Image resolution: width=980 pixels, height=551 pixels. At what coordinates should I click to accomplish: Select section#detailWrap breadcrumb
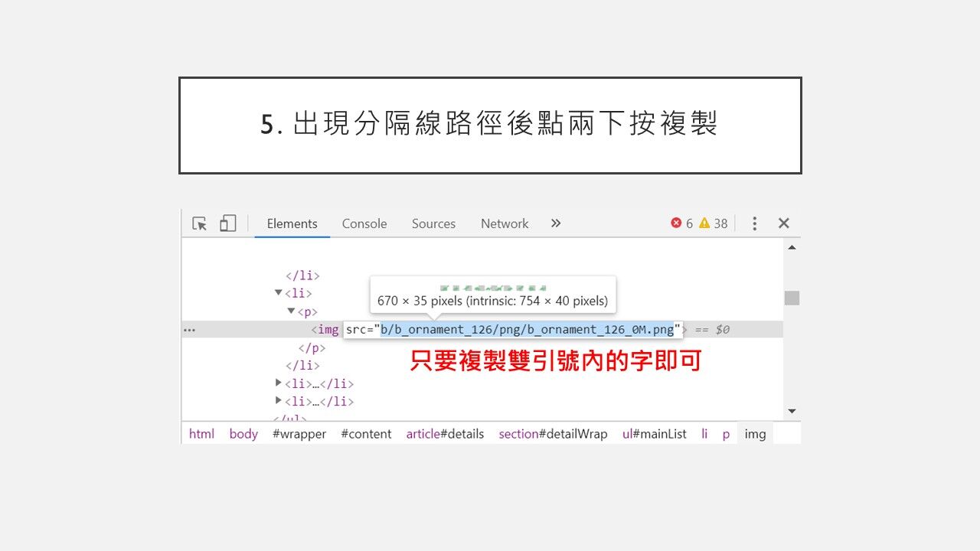tap(553, 434)
